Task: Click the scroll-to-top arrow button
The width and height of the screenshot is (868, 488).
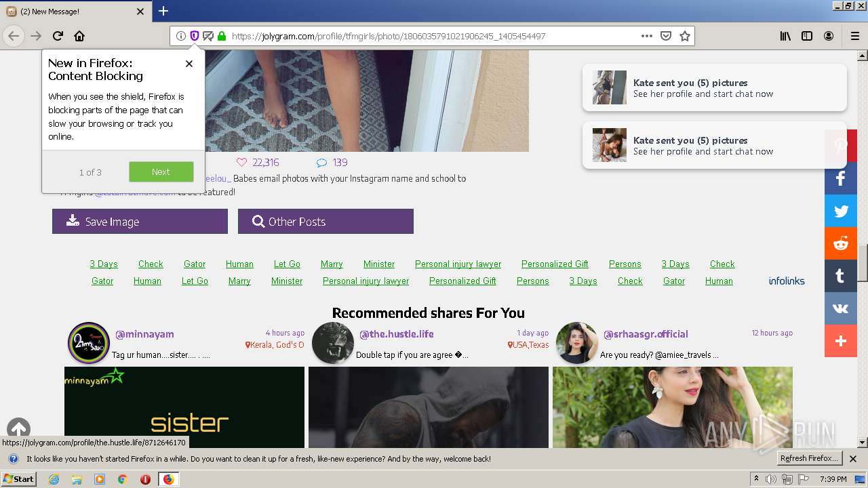Action: pos(18,428)
